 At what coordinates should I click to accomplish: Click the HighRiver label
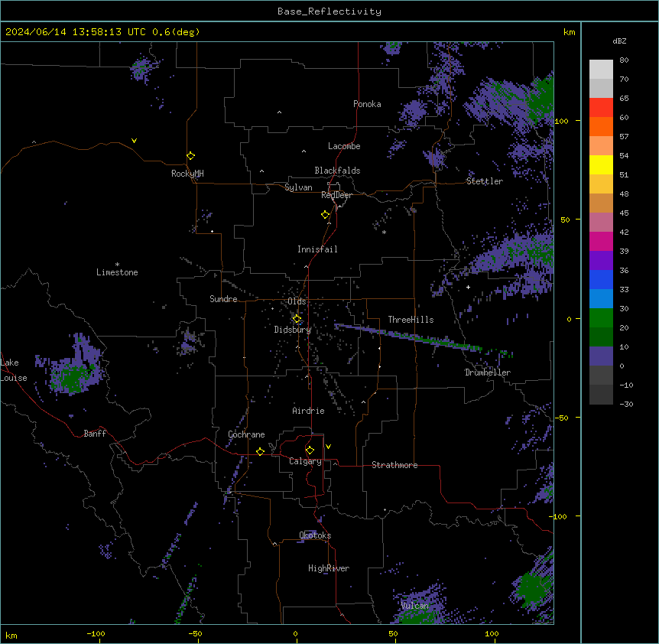[x=329, y=568]
